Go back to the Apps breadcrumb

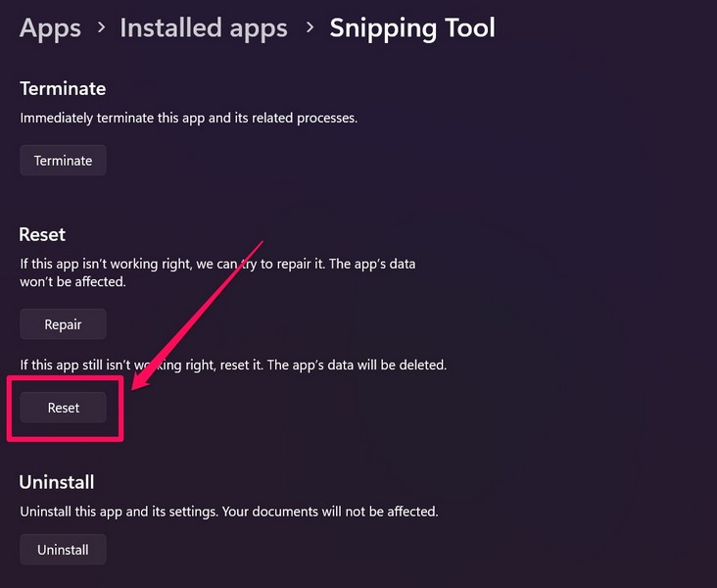49,27
